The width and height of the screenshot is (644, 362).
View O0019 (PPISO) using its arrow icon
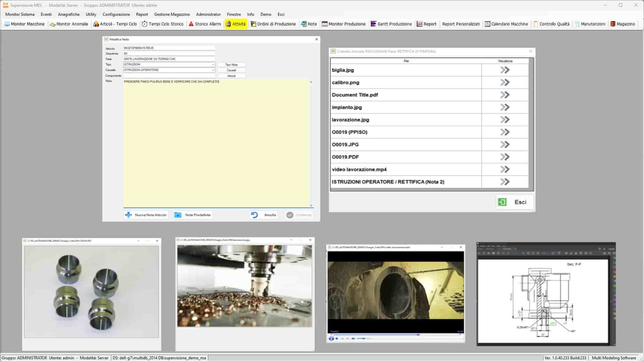coord(505,132)
